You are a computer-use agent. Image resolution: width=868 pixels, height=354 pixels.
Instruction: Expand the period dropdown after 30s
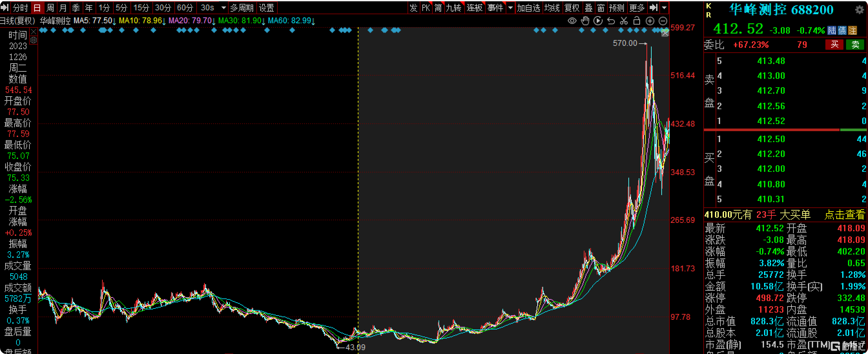pos(223,7)
